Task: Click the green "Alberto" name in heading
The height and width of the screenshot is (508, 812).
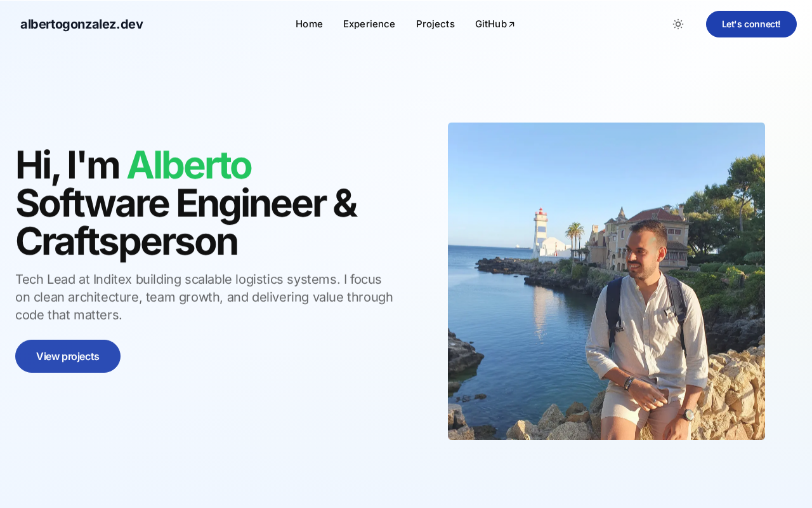Action: coord(189,165)
